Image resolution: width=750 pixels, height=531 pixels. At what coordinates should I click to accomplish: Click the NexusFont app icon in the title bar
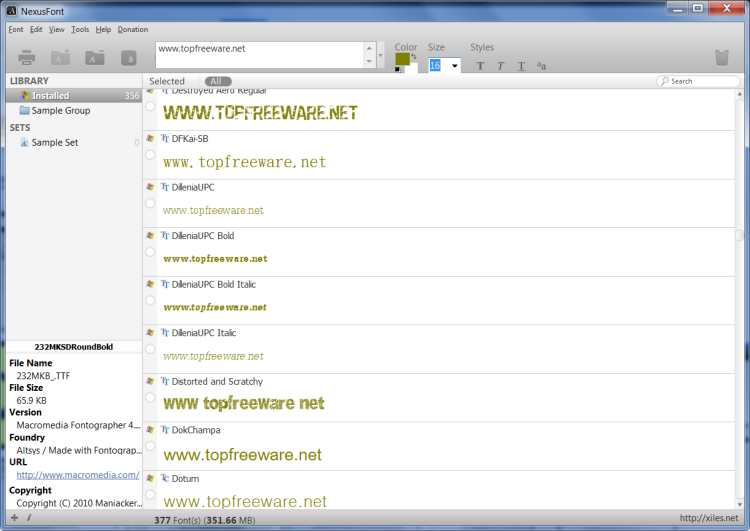[12, 11]
